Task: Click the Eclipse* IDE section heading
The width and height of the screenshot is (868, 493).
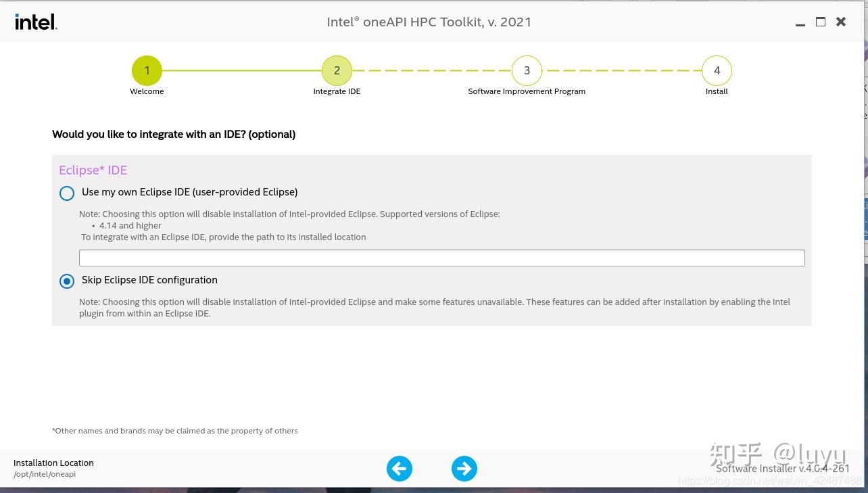Action: point(93,170)
